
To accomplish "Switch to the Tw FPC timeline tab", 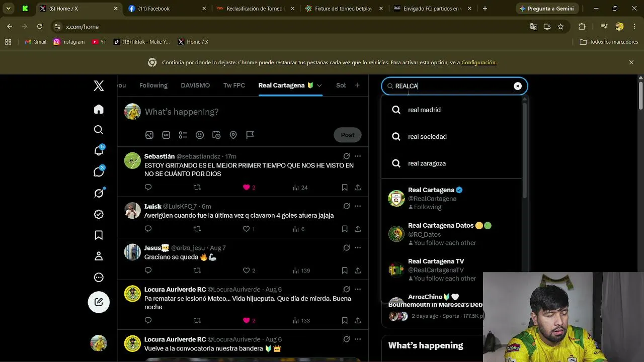I will [234, 85].
